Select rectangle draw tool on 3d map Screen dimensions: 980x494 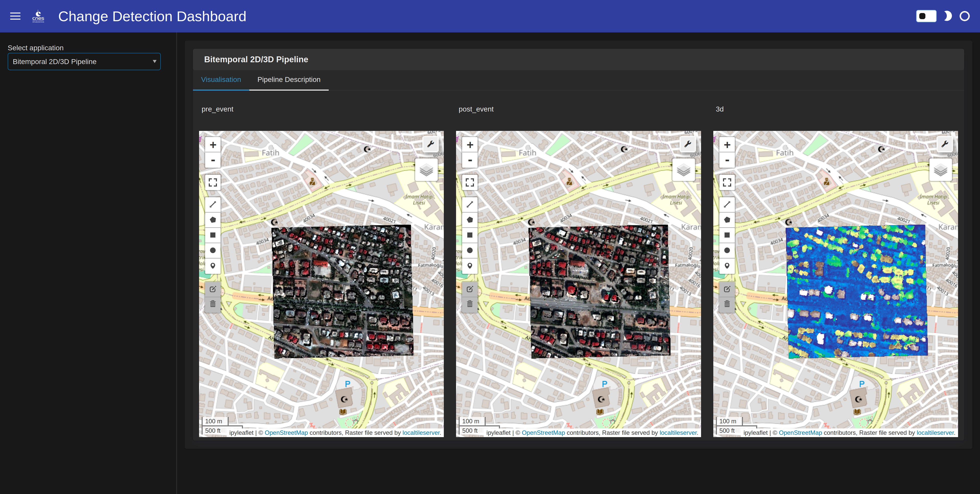coord(727,235)
